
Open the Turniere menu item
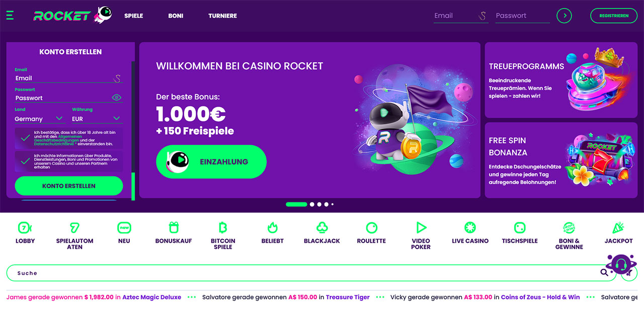point(222,16)
